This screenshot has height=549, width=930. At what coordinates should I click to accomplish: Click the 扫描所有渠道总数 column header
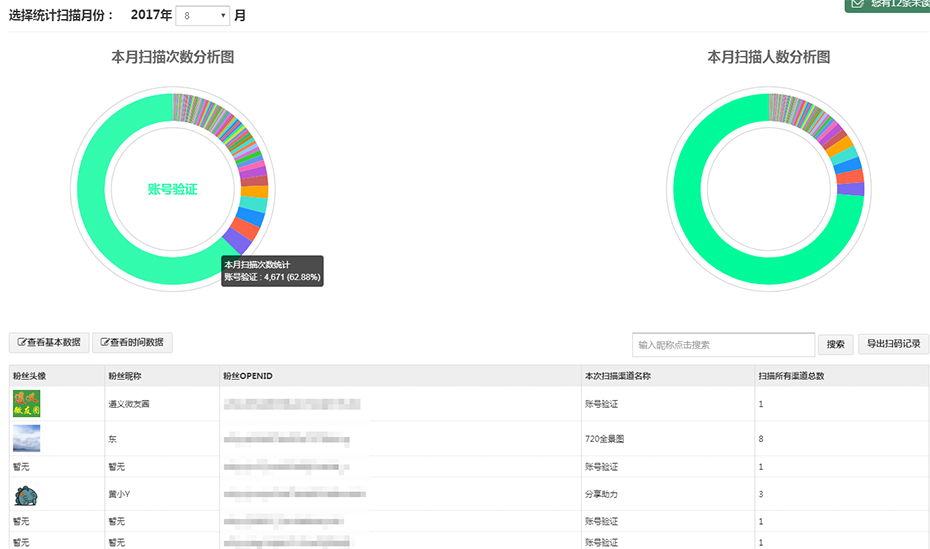tap(791, 376)
